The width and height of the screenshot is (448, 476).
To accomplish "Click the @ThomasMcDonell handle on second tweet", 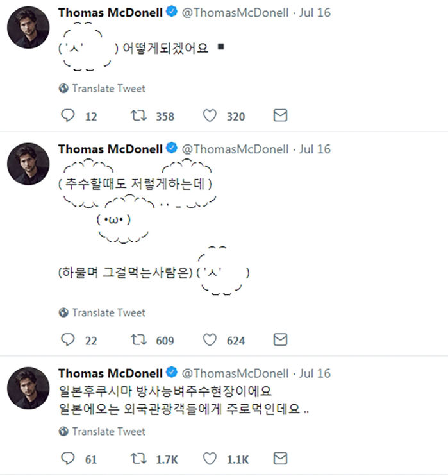I will pyautogui.click(x=235, y=149).
